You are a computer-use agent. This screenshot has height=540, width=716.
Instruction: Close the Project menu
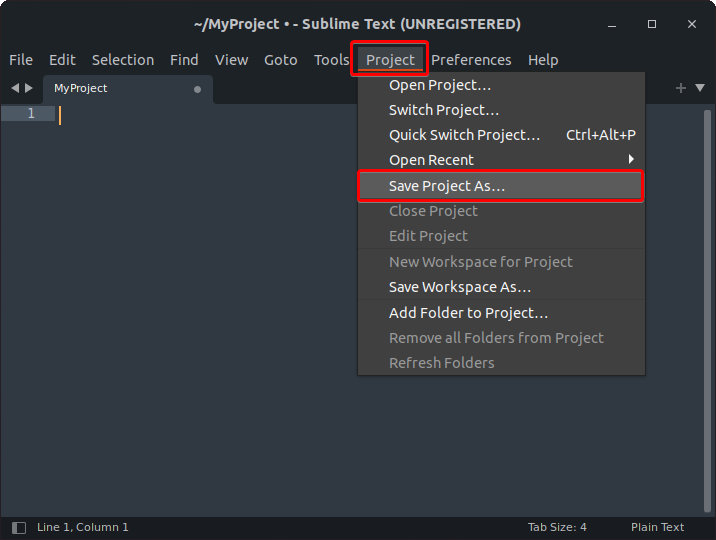pyautogui.click(x=390, y=60)
